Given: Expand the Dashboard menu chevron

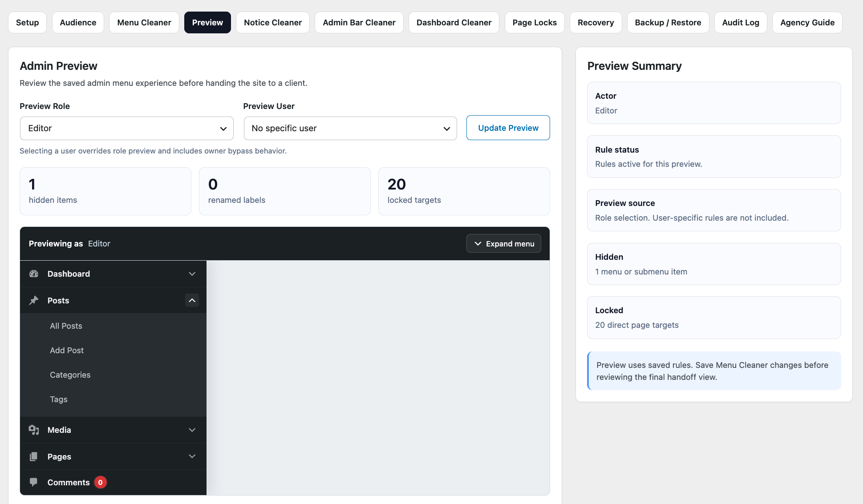Looking at the screenshot, I should click(x=192, y=274).
